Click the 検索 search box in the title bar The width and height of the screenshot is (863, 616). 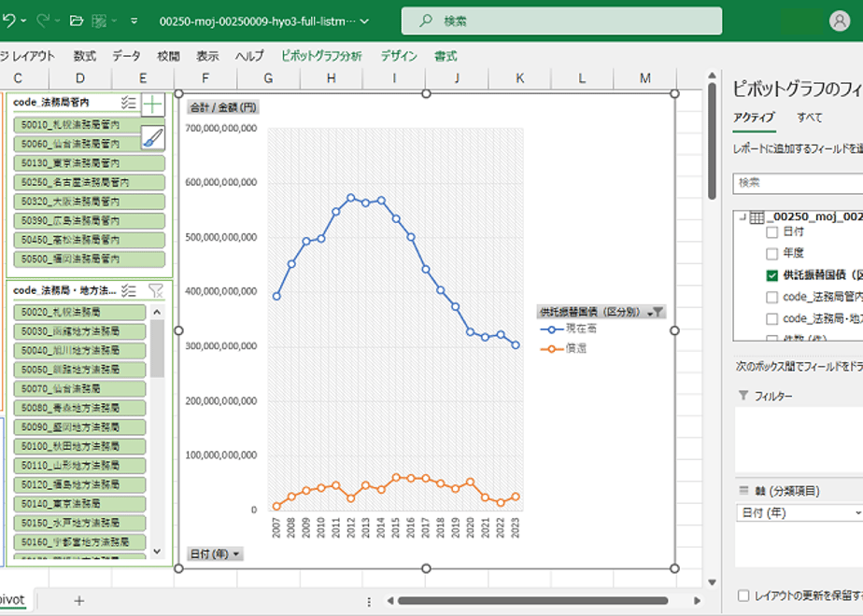[x=561, y=21]
